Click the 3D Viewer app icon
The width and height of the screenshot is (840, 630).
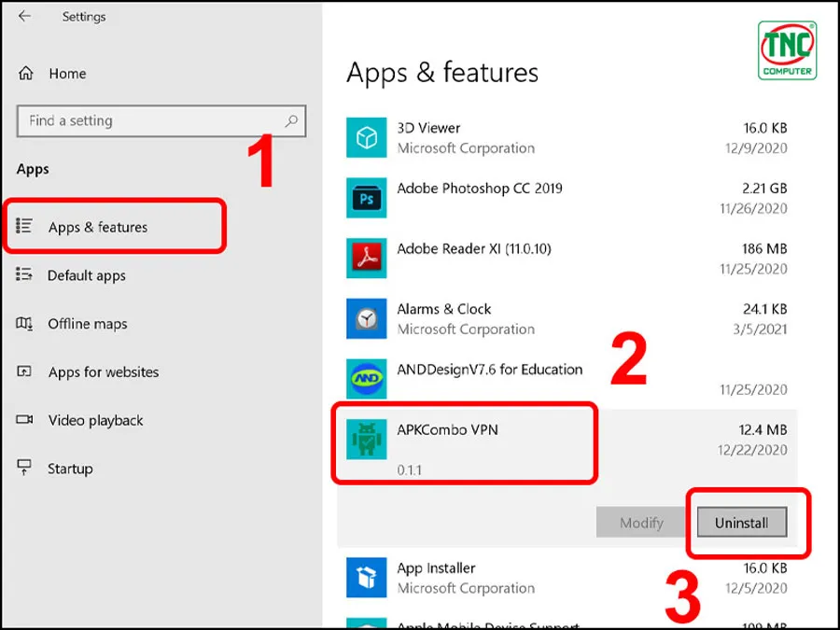tap(367, 138)
